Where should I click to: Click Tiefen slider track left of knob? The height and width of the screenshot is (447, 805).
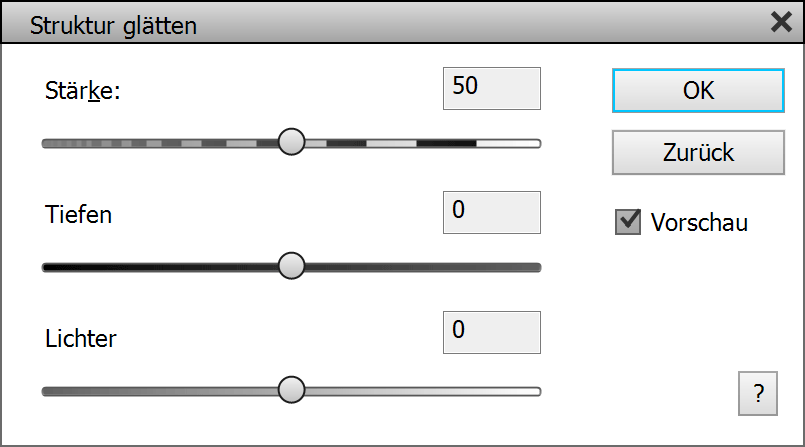[x=160, y=267]
